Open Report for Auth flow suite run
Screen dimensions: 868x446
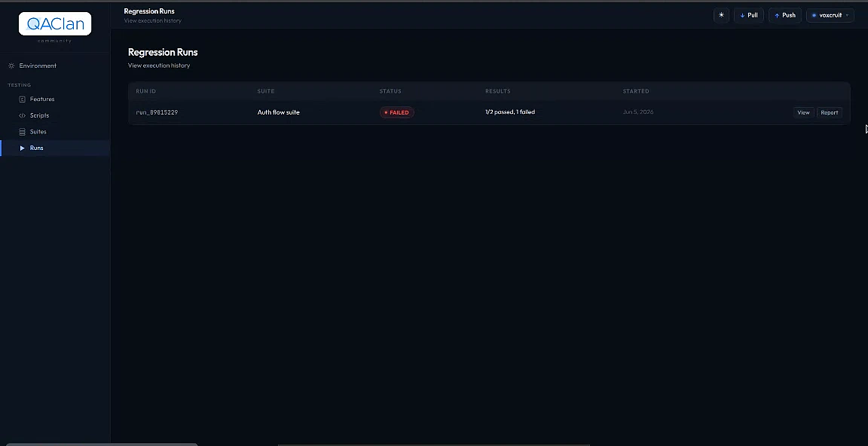pos(830,112)
